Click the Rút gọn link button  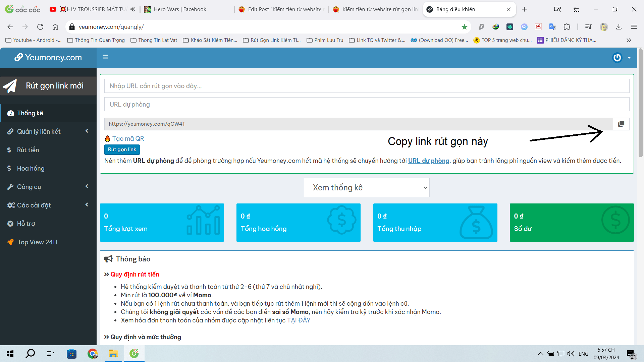click(122, 149)
